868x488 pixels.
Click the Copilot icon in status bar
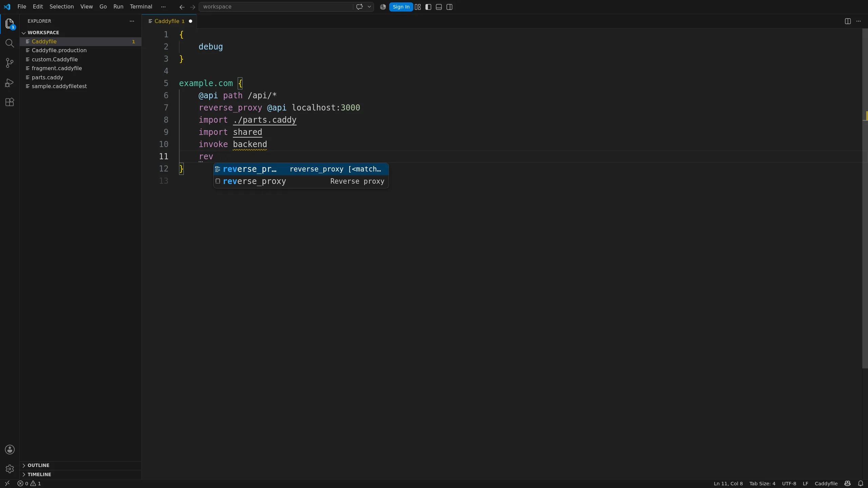pyautogui.click(x=848, y=484)
